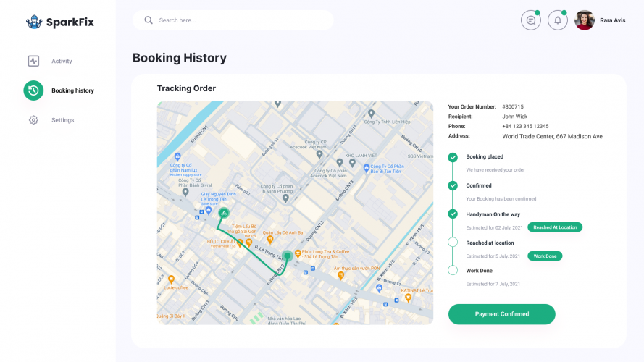This screenshot has height=362, width=644.
Task: Click 'Estimated for 02 July, 2021' text
Action: 494,228
